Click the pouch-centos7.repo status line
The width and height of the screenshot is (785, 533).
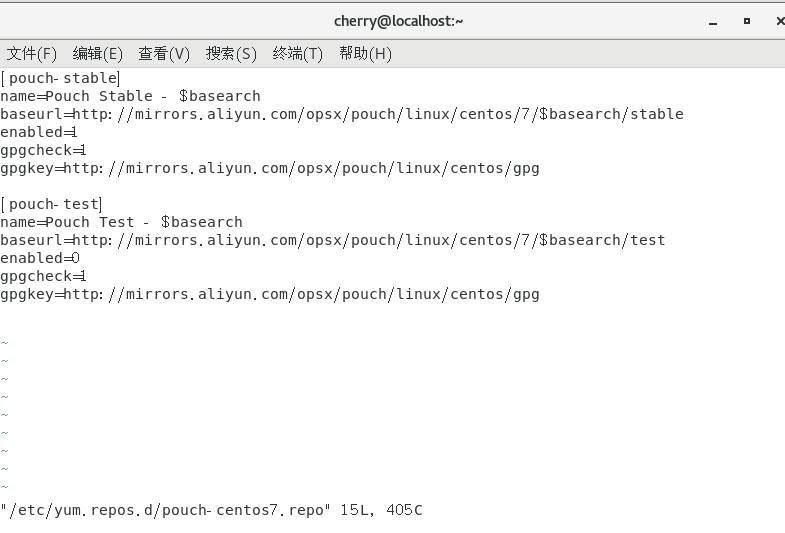pos(211,510)
